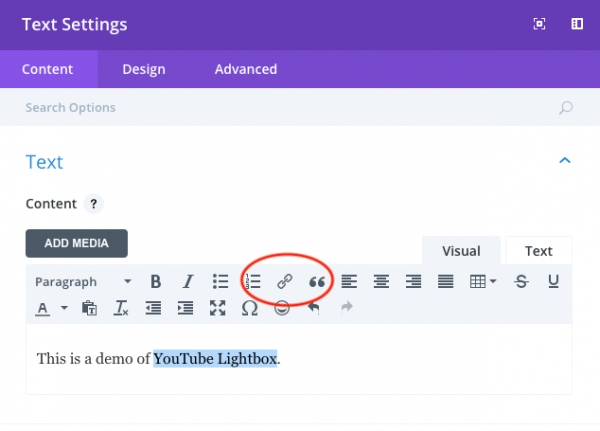
Task: Collapse the Text section chevron
Action: (x=565, y=160)
